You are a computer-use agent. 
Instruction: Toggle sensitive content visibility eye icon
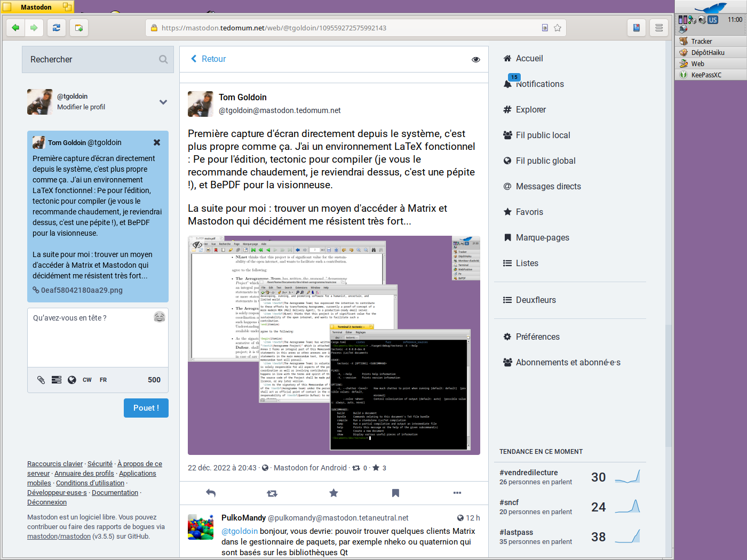475,59
